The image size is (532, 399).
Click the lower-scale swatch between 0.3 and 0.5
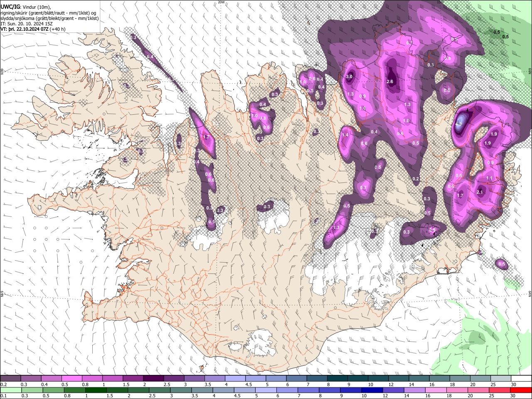click(x=32, y=390)
